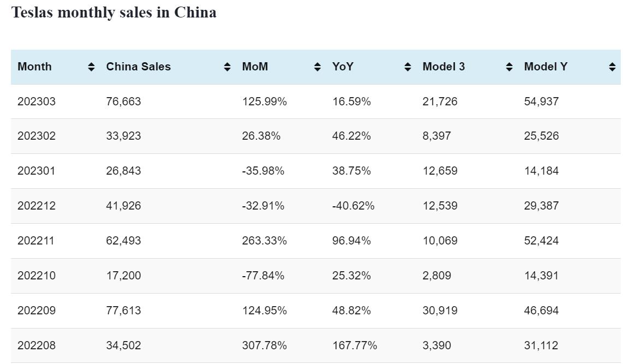Click China Sales value 33,923
Viewport: 623px width, 364px height.
[123, 136]
